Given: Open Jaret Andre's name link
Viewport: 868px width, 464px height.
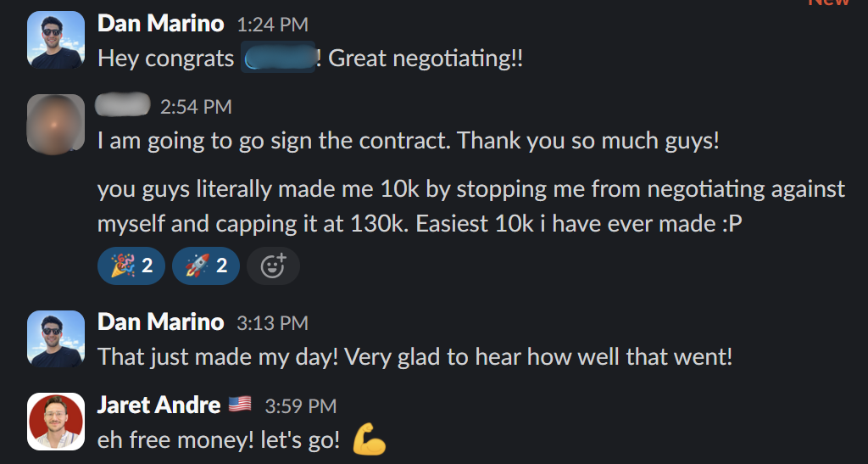Looking at the screenshot, I should click(x=159, y=405).
